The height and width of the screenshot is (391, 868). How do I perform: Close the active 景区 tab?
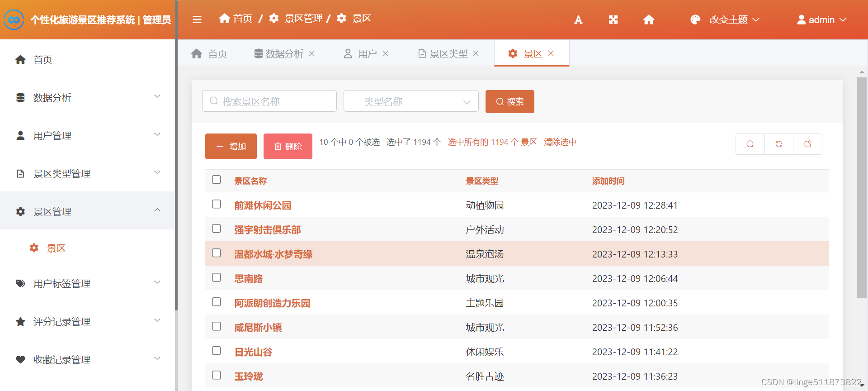coord(551,53)
